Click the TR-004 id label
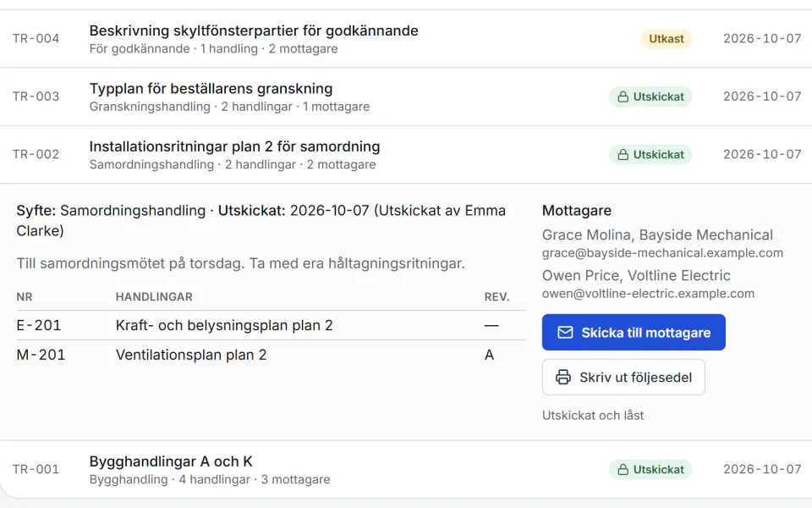The image size is (812, 508). [36, 39]
